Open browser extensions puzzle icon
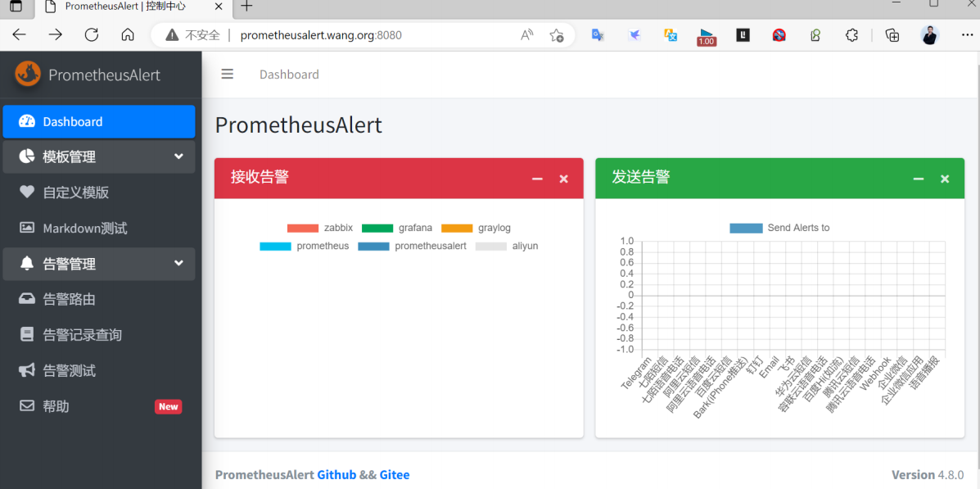Screen dimensions: 980x489 pyautogui.click(x=851, y=35)
